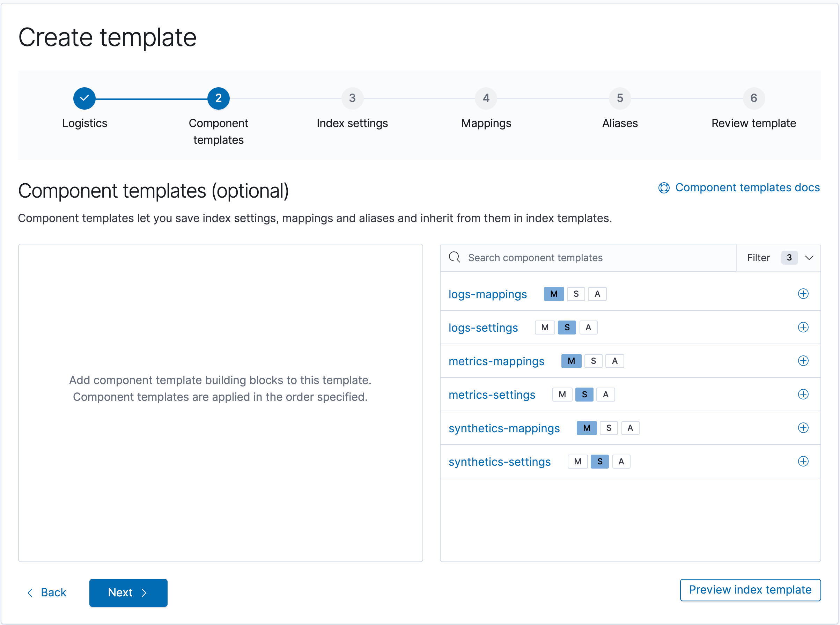Screen dimensions: 840x625
Task: Select the Component templates step tab
Action: click(218, 98)
